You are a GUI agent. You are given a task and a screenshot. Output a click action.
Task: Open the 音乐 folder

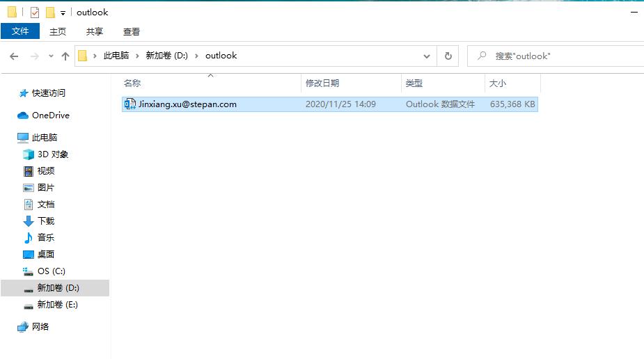(x=45, y=237)
